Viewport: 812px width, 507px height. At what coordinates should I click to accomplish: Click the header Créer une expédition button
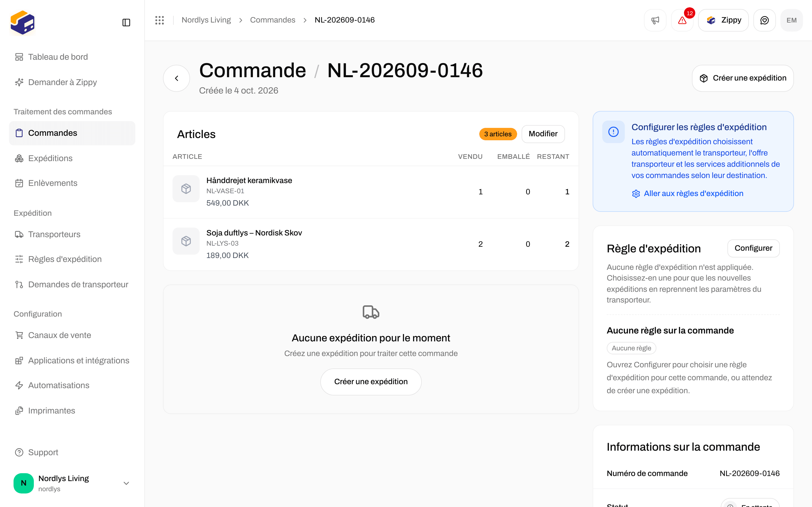pos(743,78)
